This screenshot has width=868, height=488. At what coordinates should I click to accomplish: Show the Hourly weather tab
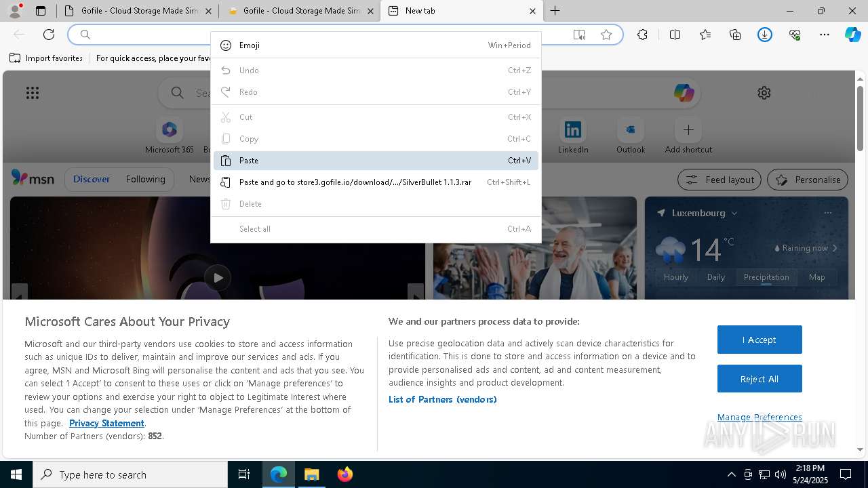pyautogui.click(x=676, y=277)
